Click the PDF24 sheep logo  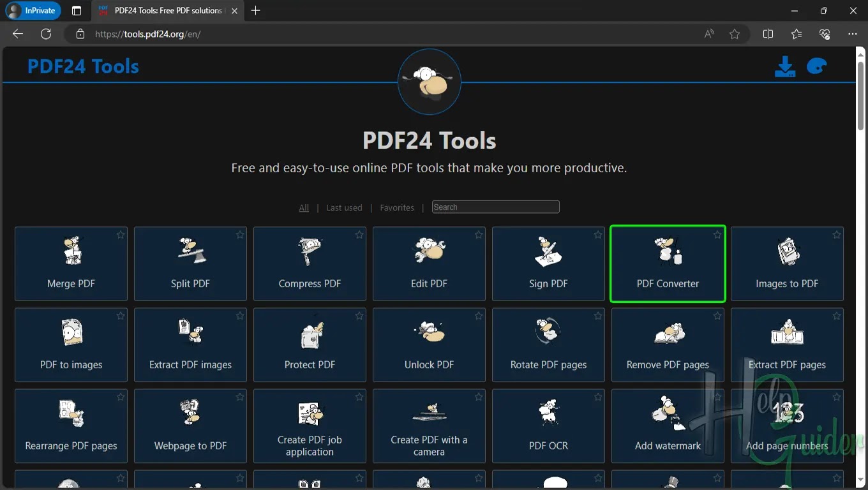[429, 82]
